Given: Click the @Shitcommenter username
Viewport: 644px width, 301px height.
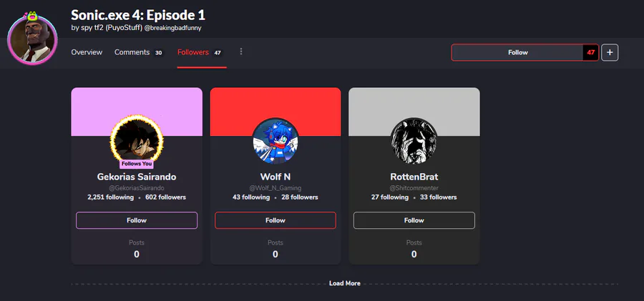Looking at the screenshot, I should pos(414,188).
